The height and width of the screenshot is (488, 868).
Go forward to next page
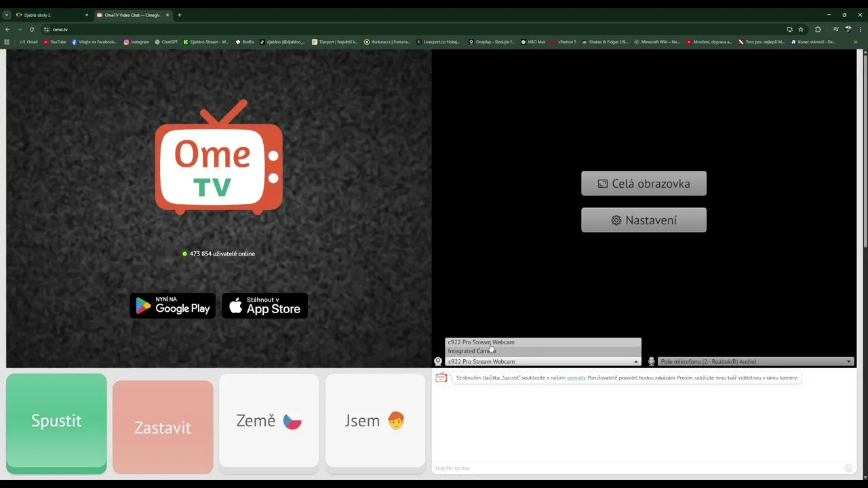point(20,29)
